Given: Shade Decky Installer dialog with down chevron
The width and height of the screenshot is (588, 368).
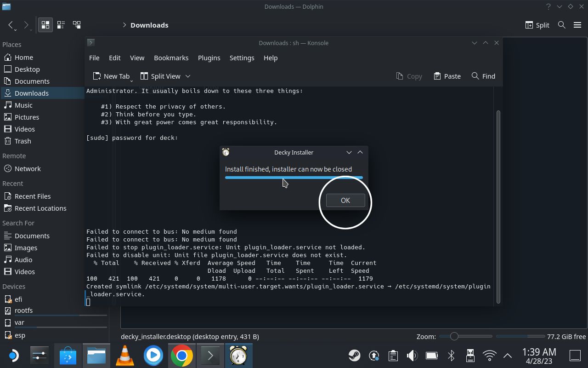Looking at the screenshot, I should pos(349,152).
